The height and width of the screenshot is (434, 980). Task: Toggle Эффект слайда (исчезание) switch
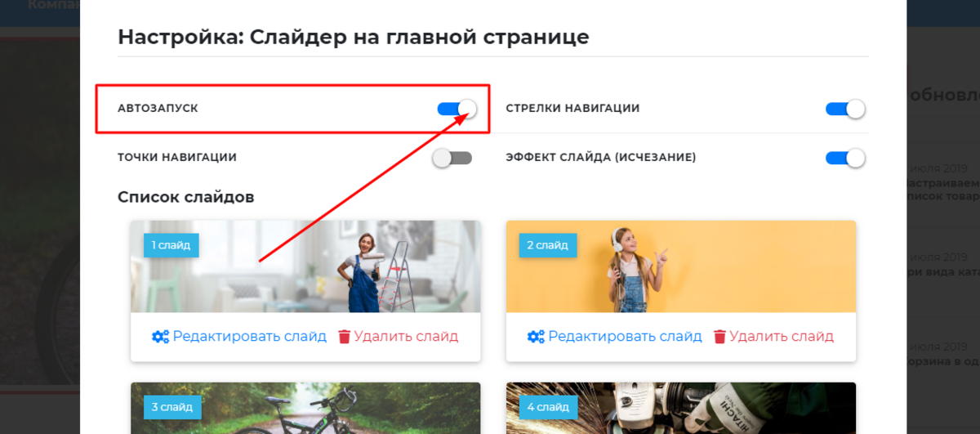click(x=845, y=158)
